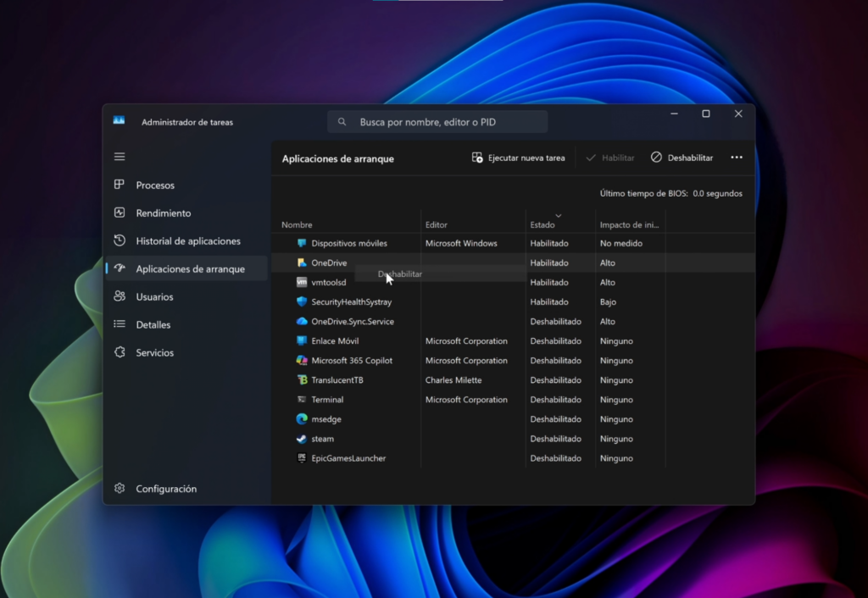Select the Detalles section icon
The image size is (868, 598).
(x=120, y=324)
